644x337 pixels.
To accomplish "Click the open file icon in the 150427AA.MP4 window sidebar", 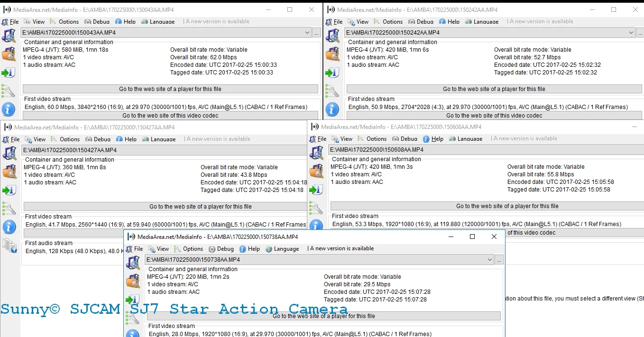I will point(9,153).
